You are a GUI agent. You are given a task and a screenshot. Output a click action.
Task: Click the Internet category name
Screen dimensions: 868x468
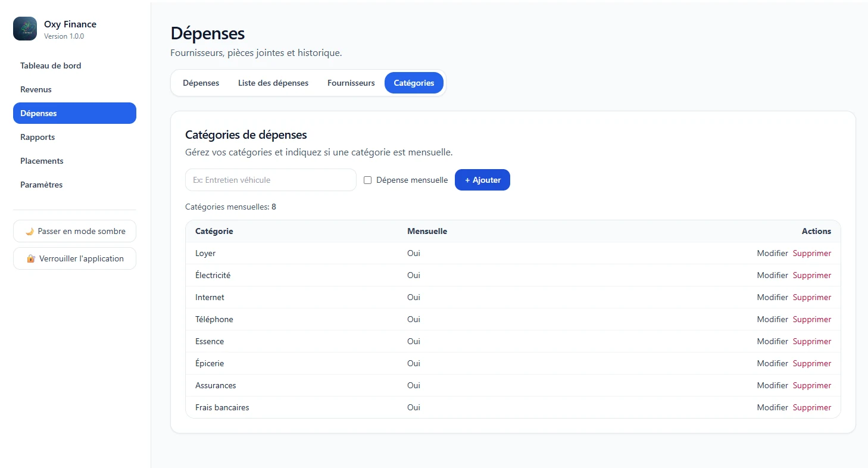pos(210,297)
